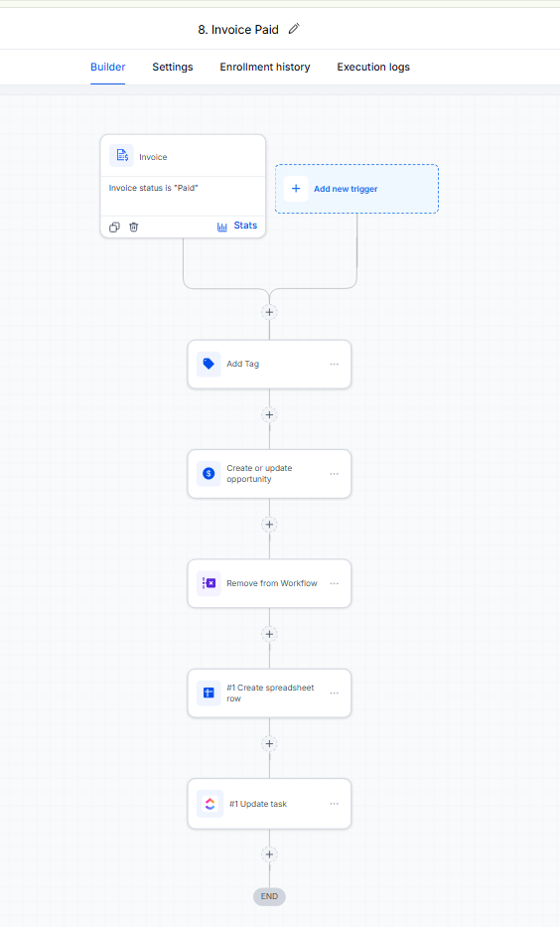This screenshot has height=927, width=560.
Task: Add a step above Add Tag
Action: tap(269, 312)
